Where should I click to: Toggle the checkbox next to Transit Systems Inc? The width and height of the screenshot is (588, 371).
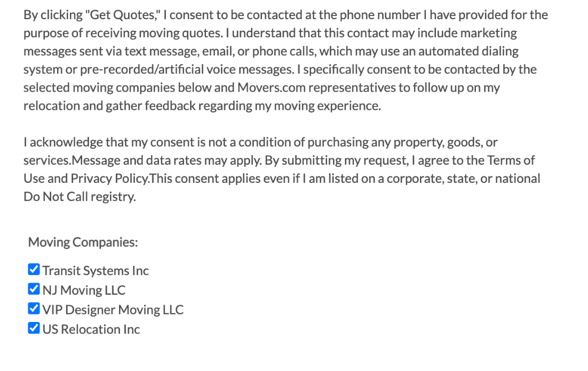tap(34, 269)
